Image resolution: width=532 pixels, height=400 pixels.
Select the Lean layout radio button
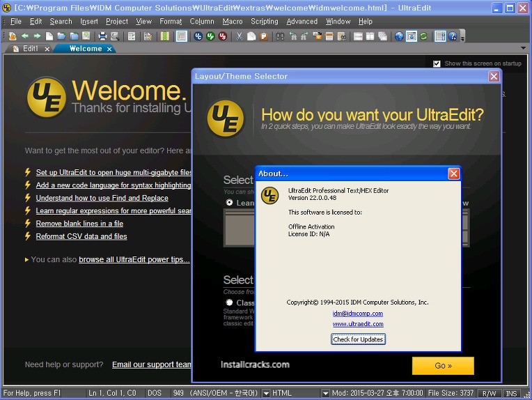pos(229,202)
